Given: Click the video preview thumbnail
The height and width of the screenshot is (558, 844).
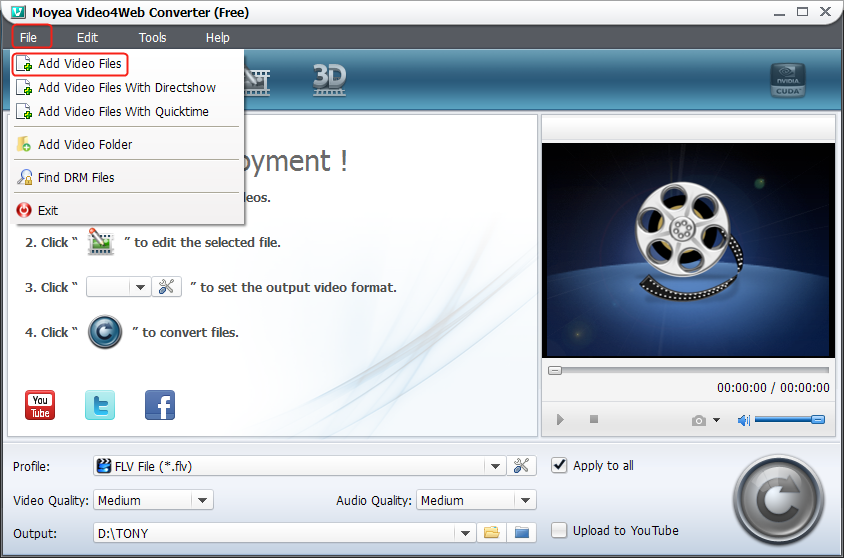Looking at the screenshot, I should [688, 250].
